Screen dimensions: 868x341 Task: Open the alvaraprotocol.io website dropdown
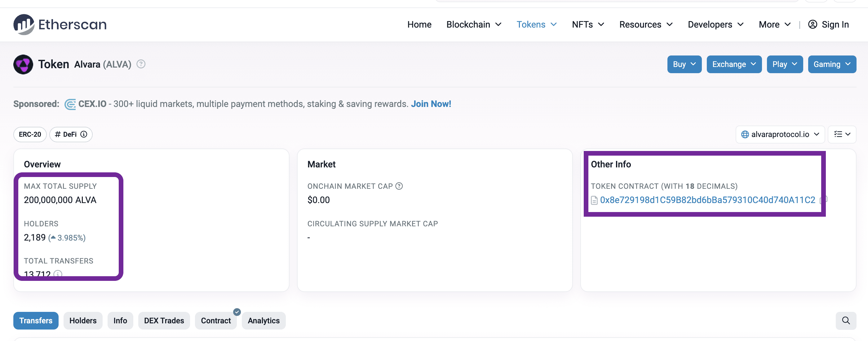780,135
